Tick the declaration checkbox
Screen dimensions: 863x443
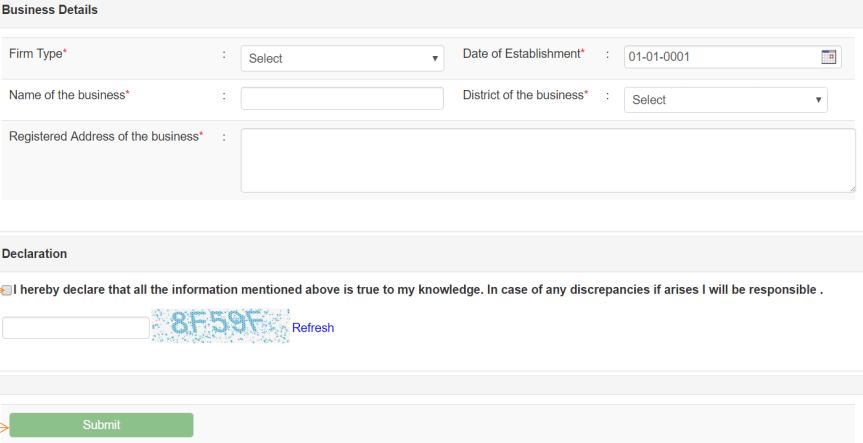point(7,291)
